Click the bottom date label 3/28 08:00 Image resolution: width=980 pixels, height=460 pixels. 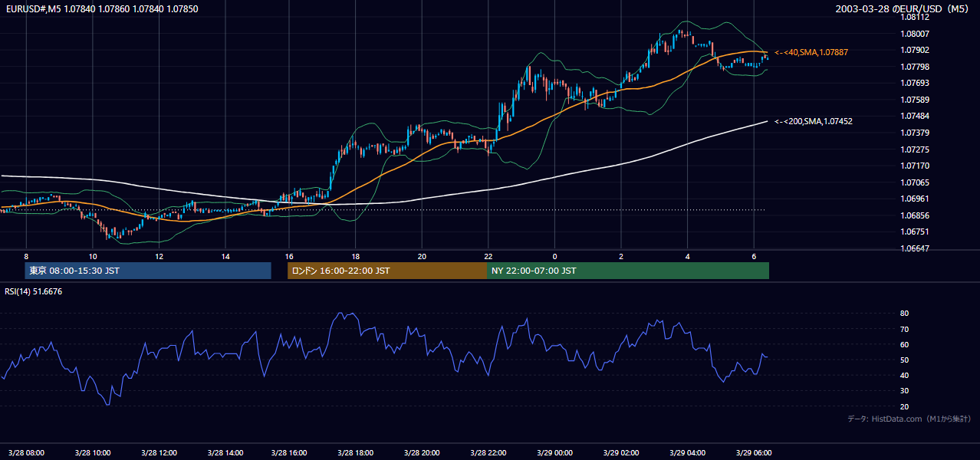click(27, 453)
